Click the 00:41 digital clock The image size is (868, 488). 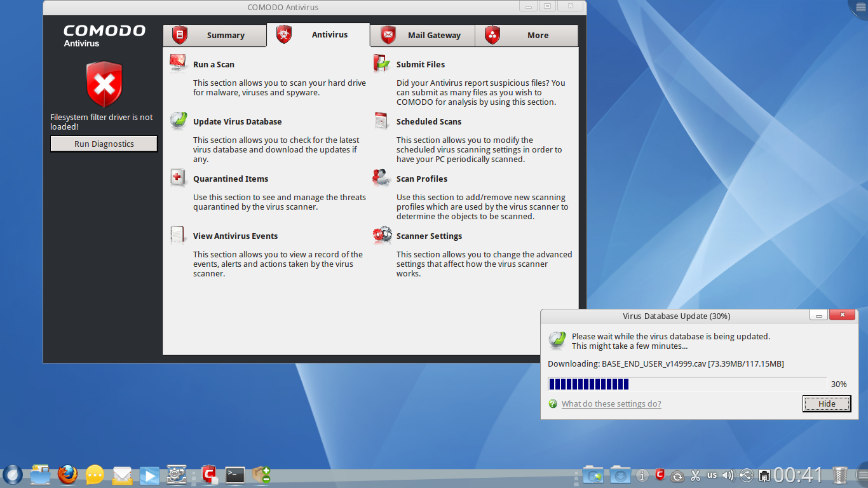coord(798,475)
